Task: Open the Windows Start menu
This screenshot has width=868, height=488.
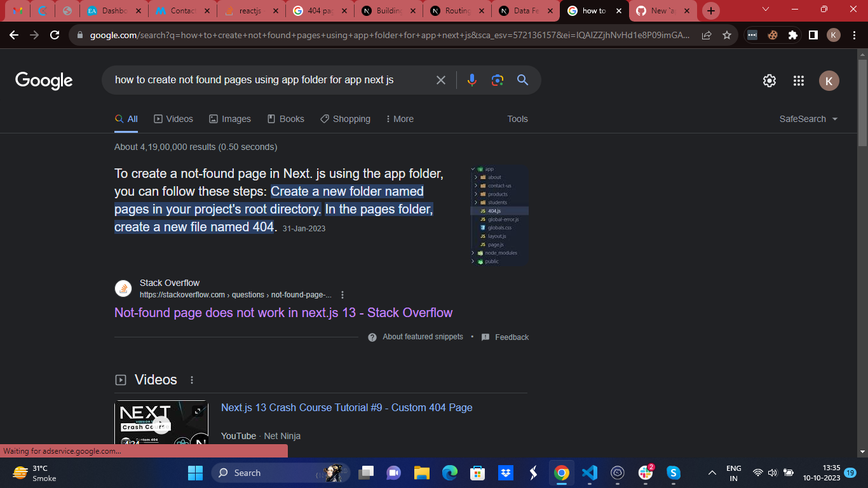Action: pos(195,473)
